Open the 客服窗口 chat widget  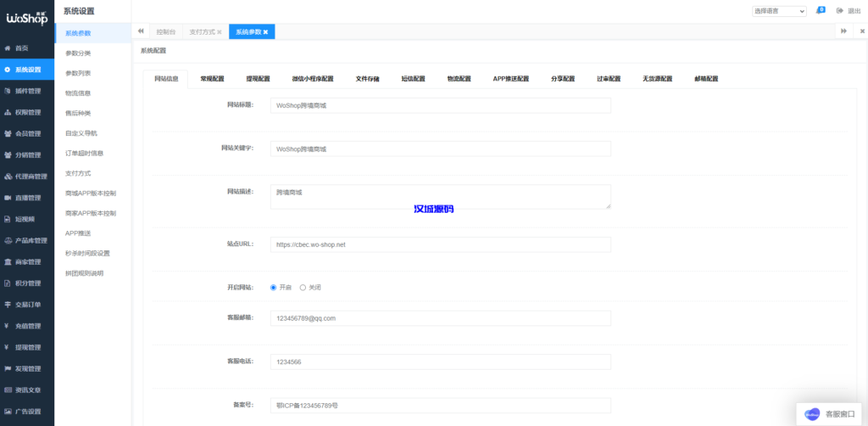pos(831,414)
